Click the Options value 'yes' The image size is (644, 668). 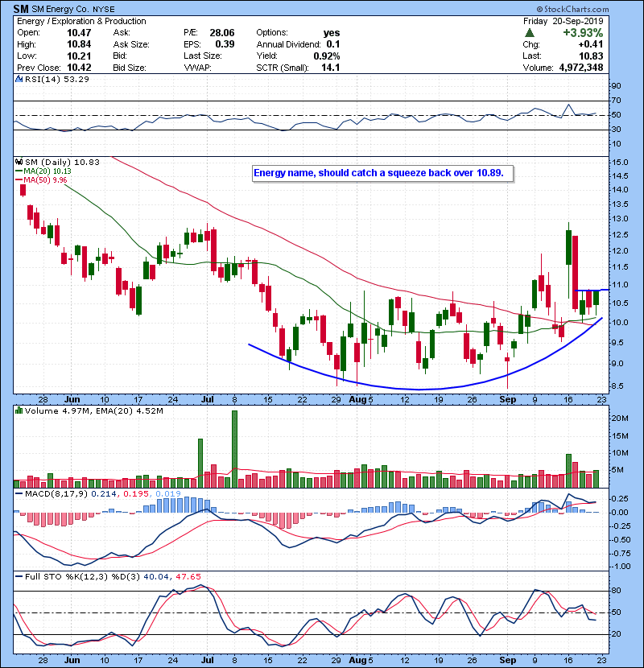click(x=332, y=33)
